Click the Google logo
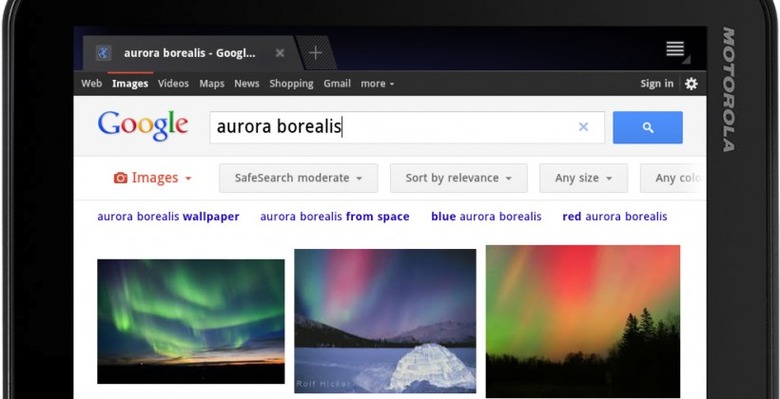Image resolution: width=780 pixels, height=399 pixels. click(143, 126)
